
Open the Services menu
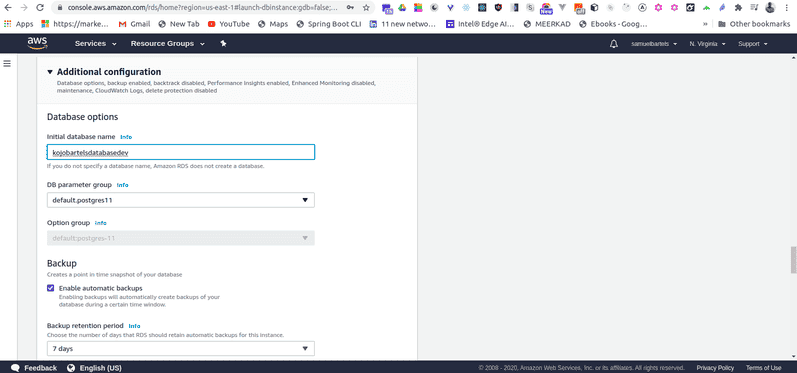pos(96,44)
